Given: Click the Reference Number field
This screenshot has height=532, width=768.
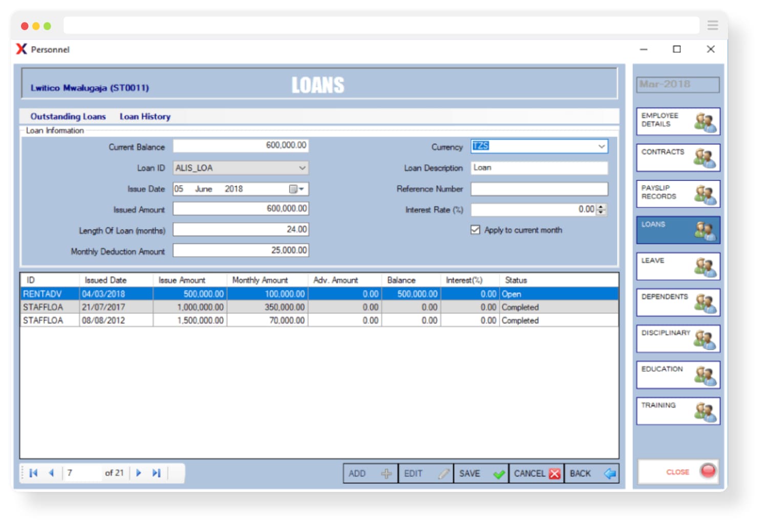Looking at the screenshot, I should point(539,189).
